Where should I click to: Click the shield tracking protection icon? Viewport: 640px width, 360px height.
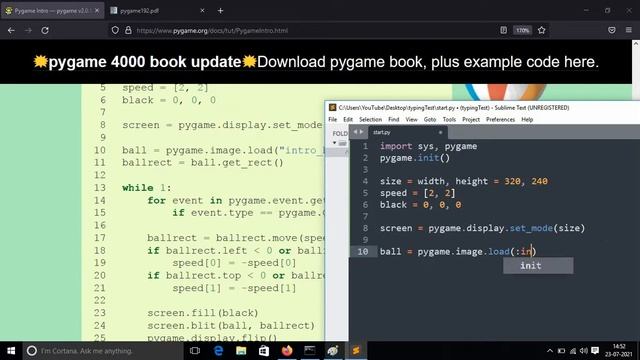(x=115, y=30)
